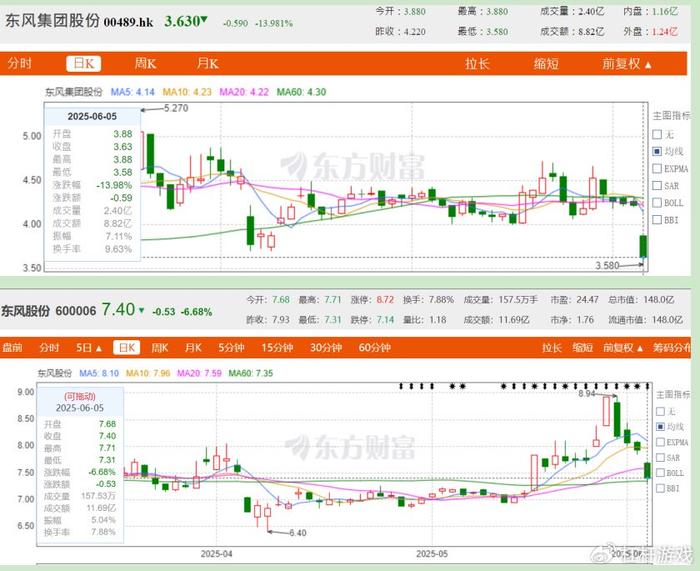Enable BBI indicator in 00489.hk chart
Screen dimensions: 700x571
pyautogui.click(x=657, y=220)
